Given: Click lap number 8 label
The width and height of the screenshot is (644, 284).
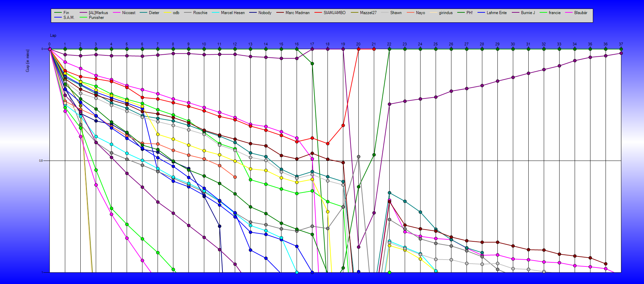Looking at the screenshot, I should (x=173, y=44).
